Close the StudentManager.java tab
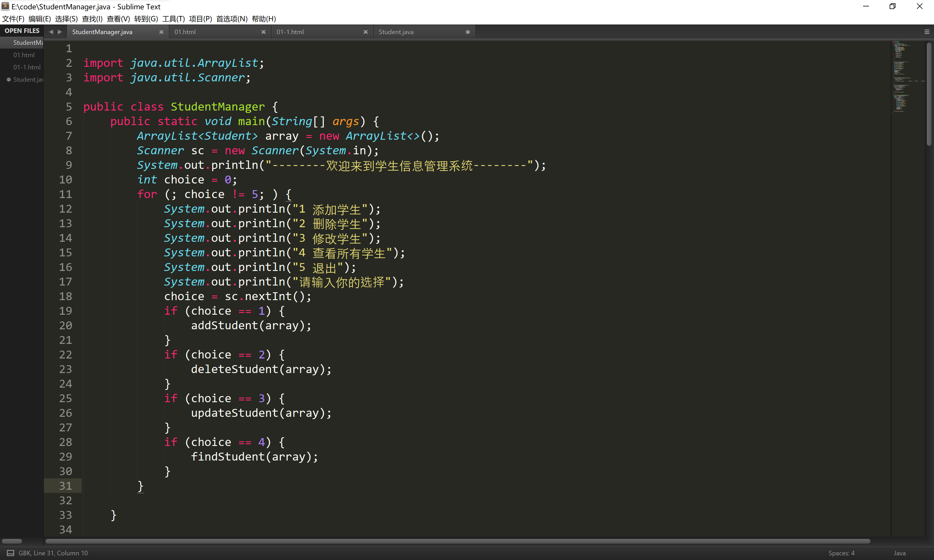The image size is (934, 560). coord(161,32)
